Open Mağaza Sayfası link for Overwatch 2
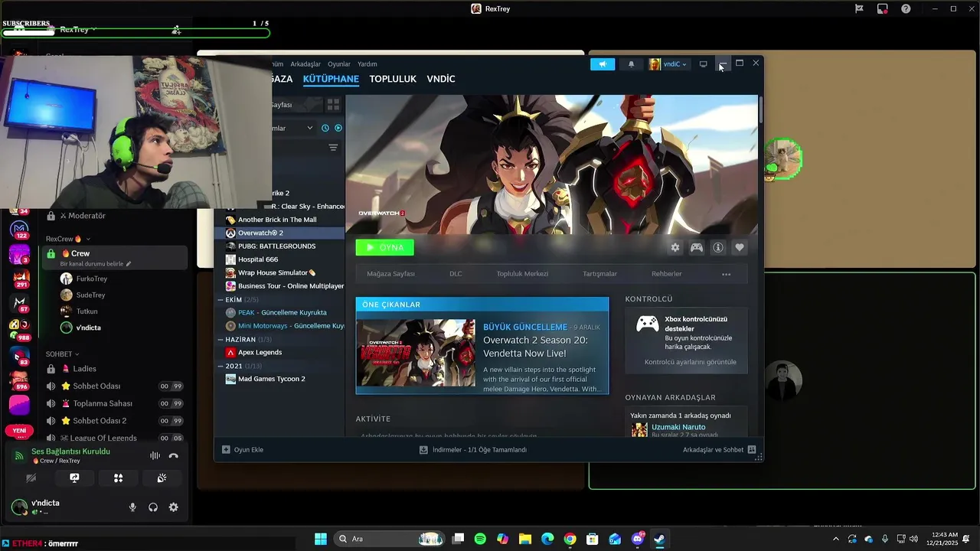980x551 pixels. [390, 274]
